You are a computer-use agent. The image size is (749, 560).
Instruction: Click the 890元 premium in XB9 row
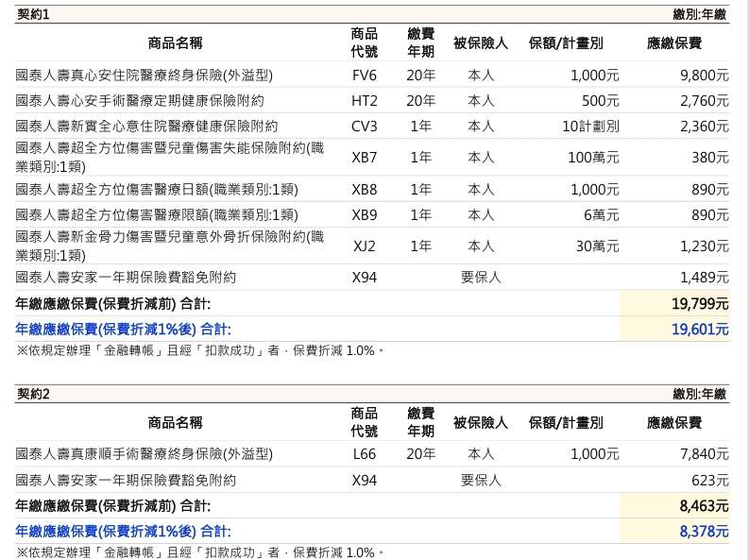pos(710,214)
